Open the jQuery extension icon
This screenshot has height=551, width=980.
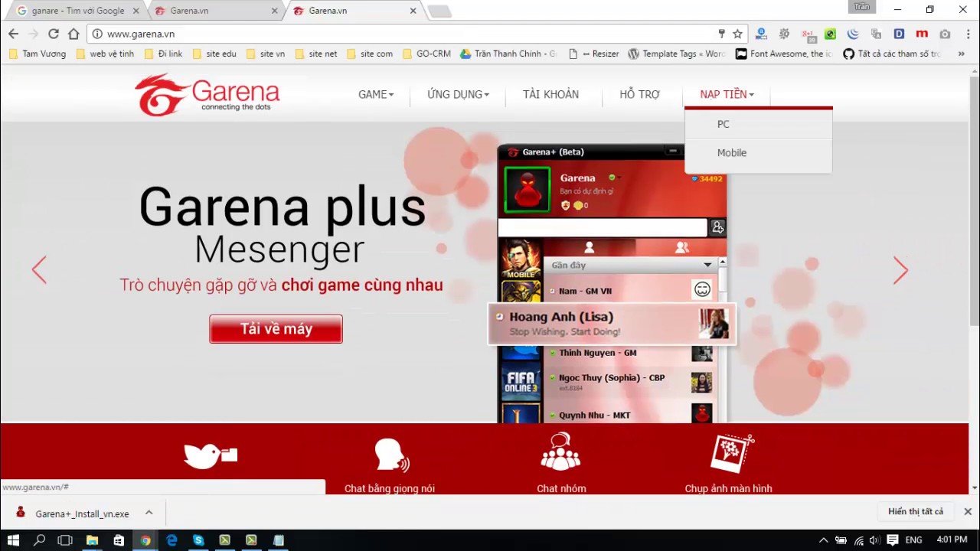pyautogui.click(x=853, y=34)
